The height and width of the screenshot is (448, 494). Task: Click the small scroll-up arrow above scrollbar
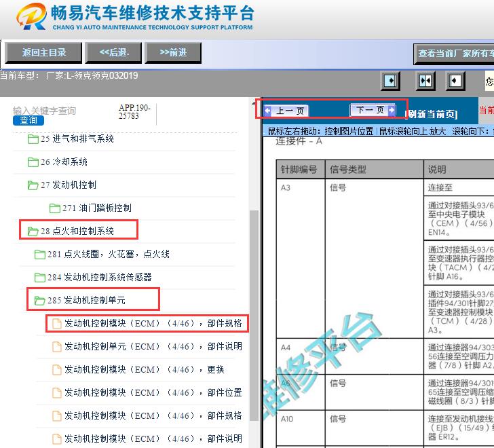(254, 103)
